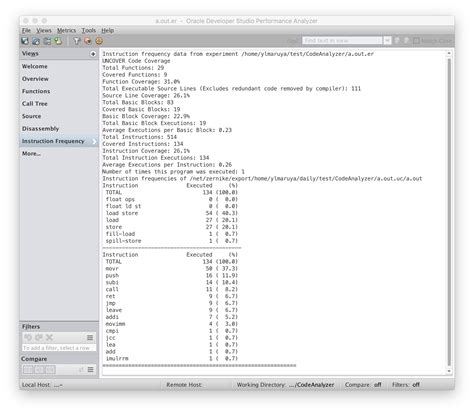Click the Filters: off status entry
Image resolution: width=474 pixels, height=413 pixels.
[406, 385]
